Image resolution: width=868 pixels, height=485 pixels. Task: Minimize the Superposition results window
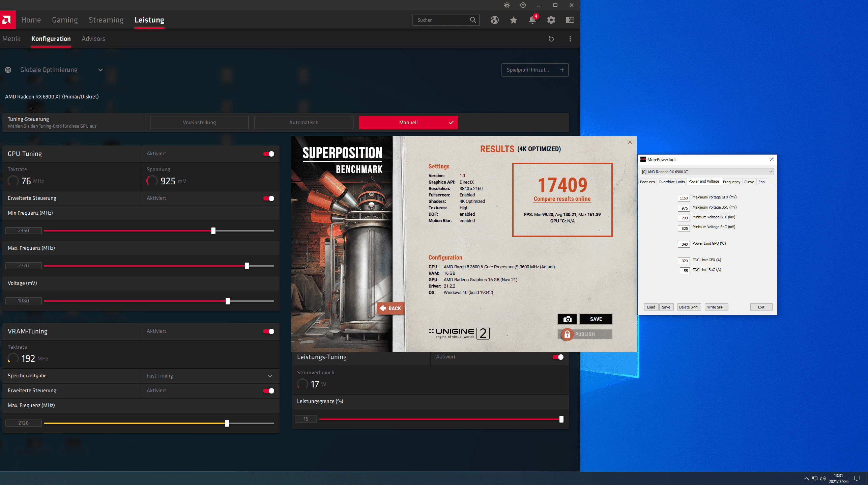(x=619, y=142)
